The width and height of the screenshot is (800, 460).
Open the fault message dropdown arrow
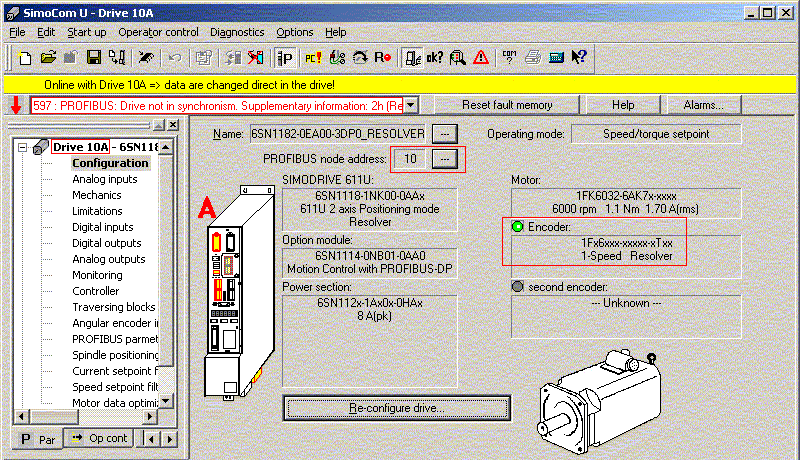click(x=411, y=106)
